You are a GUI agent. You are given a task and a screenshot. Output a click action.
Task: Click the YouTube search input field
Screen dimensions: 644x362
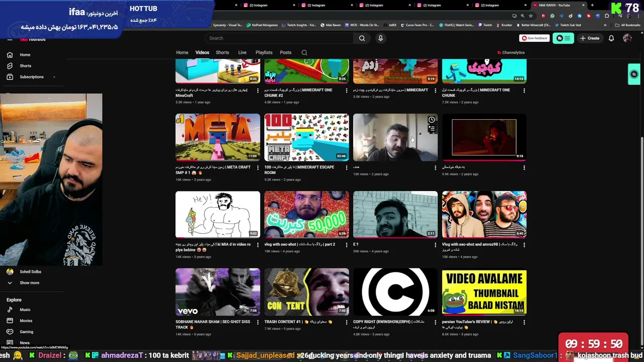(x=279, y=38)
